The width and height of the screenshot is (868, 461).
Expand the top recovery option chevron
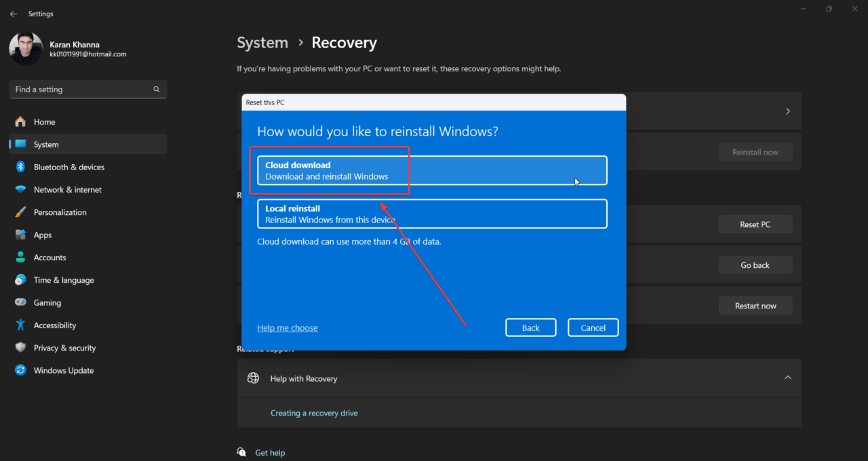coord(787,111)
